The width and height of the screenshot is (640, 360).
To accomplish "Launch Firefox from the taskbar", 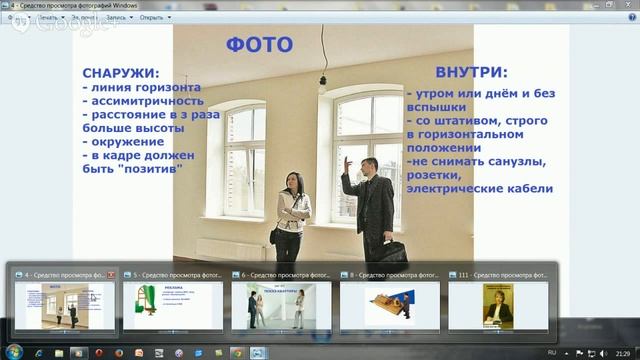I will tap(119, 353).
